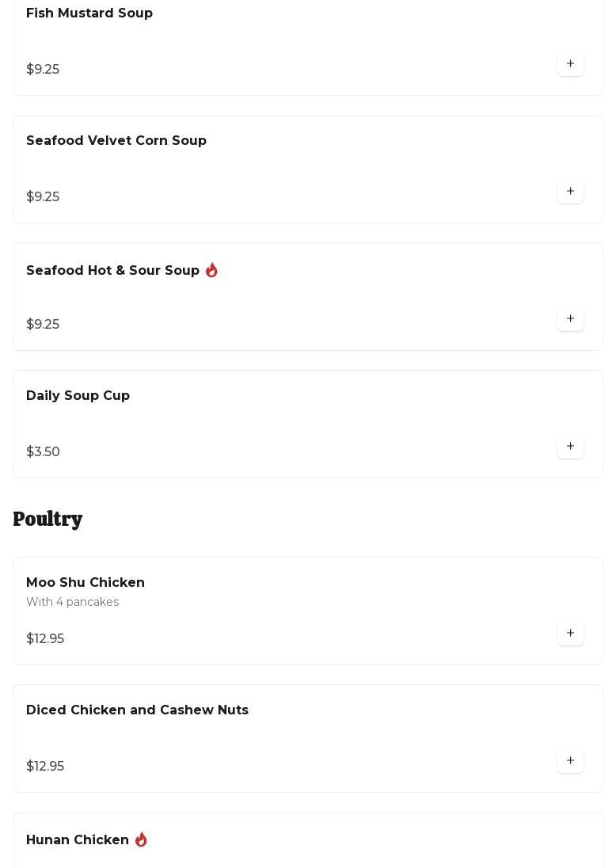Add Fish Mustard Soup to order
This screenshot has width=616, height=868.
[570, 64]
